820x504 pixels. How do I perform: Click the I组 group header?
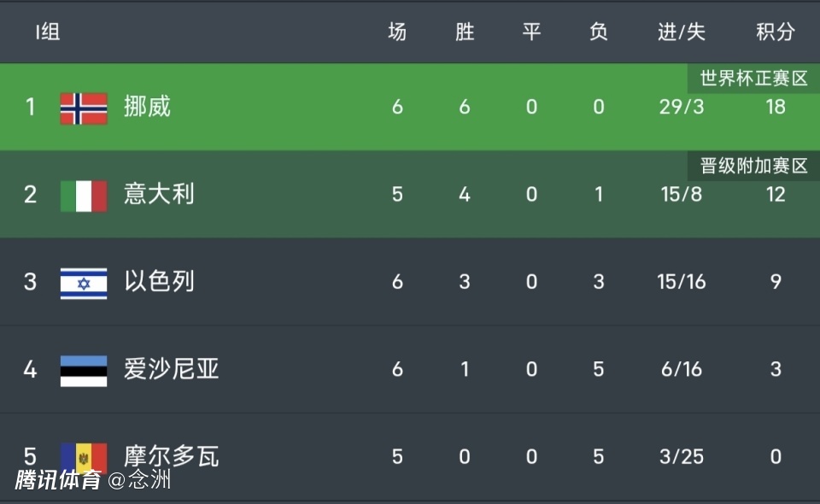[47, 32]
